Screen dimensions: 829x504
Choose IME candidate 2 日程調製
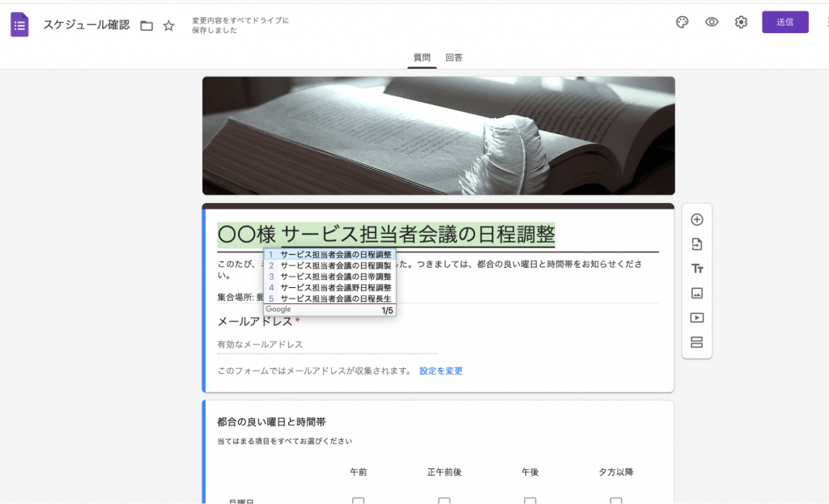335,265
